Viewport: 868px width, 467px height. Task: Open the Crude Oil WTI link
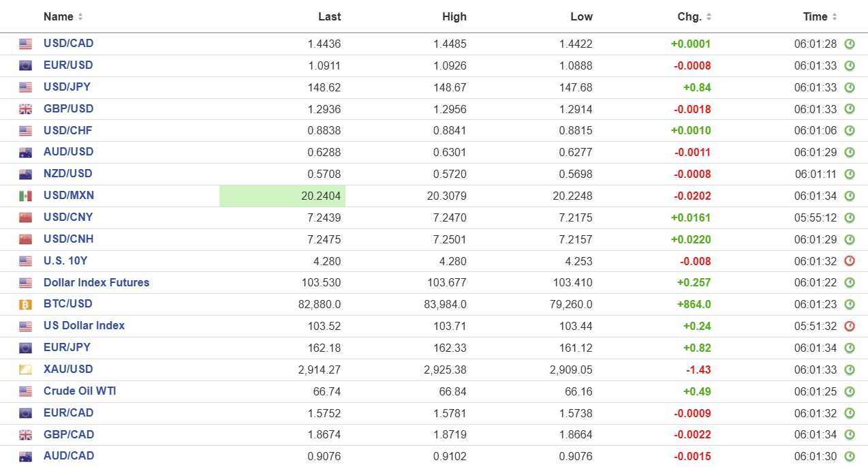tap(80, 391)
